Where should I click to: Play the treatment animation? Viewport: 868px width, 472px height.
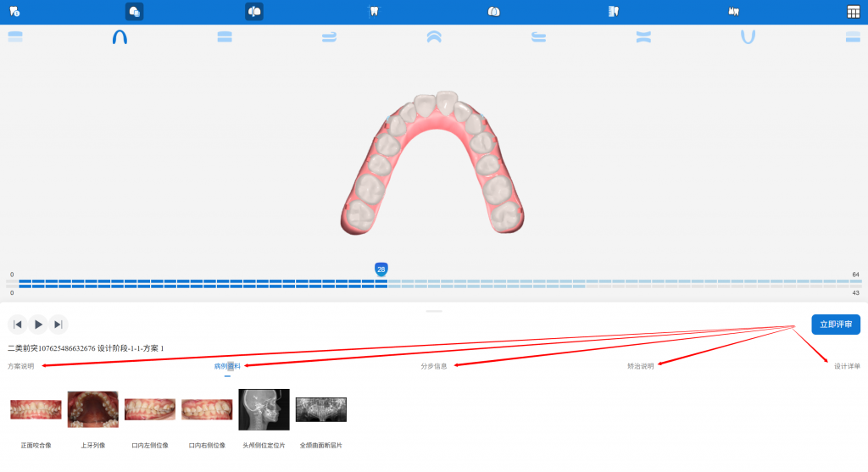[38, 325]
